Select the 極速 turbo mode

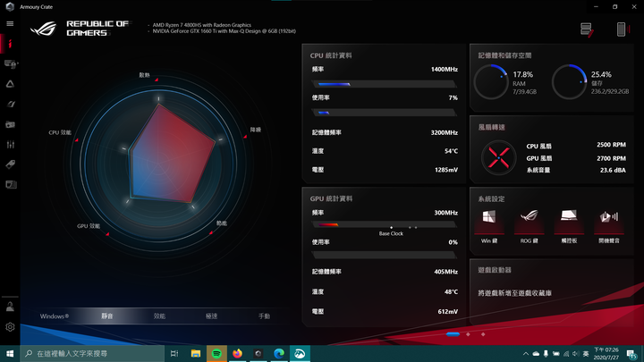[211, 316]
